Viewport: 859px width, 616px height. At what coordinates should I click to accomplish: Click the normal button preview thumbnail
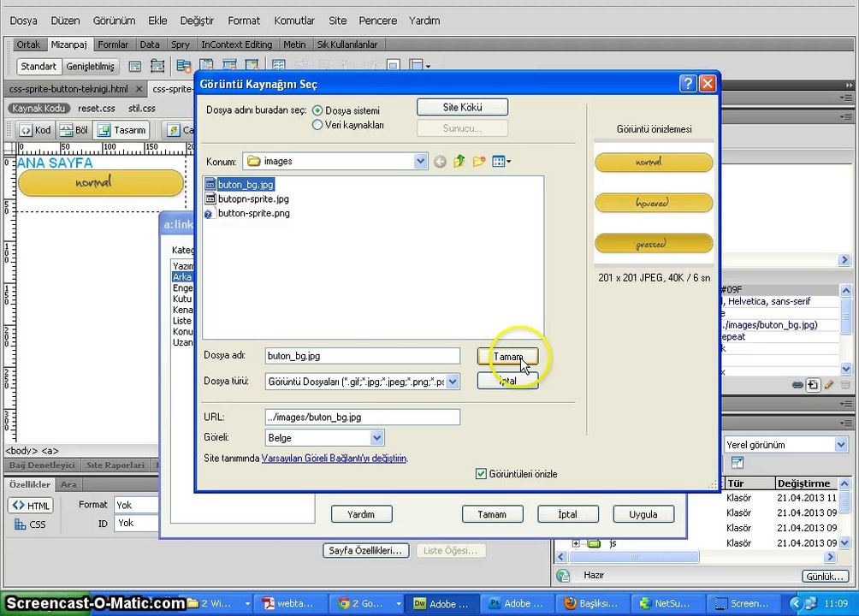pos(654,163)
